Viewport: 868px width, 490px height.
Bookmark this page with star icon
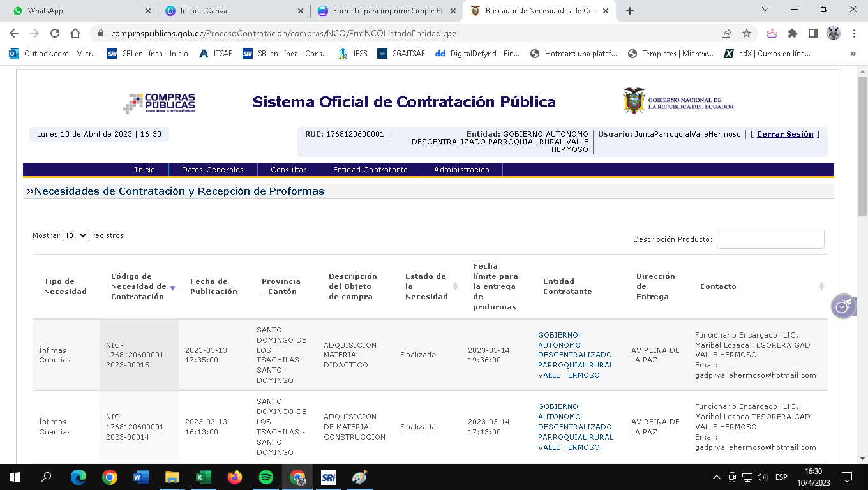point(746,33)
